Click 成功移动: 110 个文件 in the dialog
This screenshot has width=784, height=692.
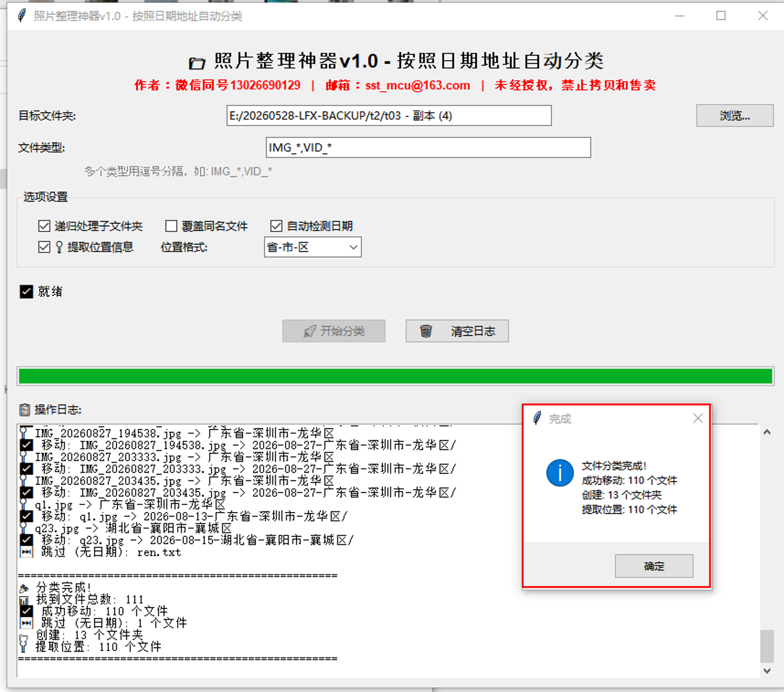click(629, 480)
